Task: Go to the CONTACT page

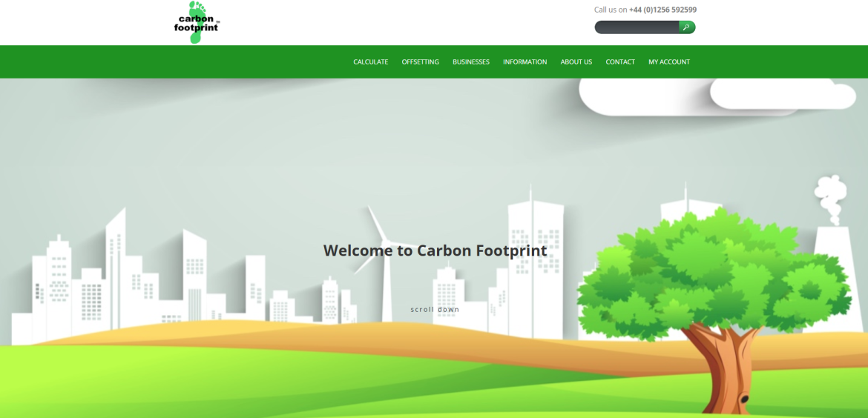Action: (620, 62)
